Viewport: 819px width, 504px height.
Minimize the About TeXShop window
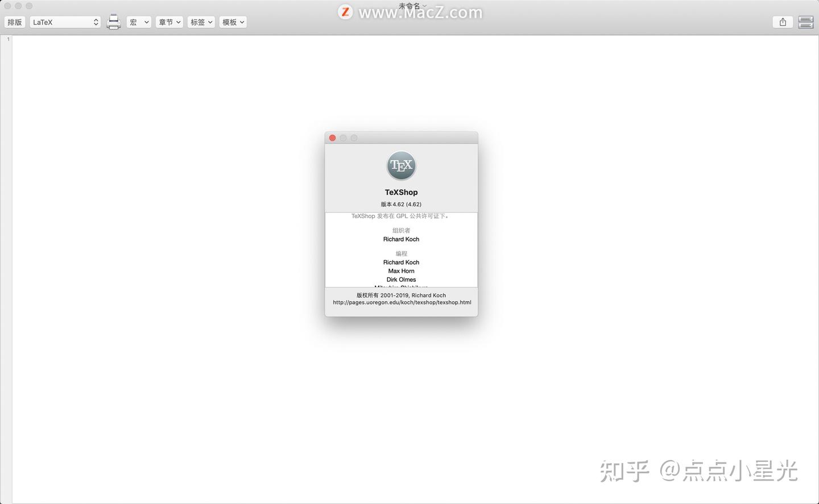(343, 138)
